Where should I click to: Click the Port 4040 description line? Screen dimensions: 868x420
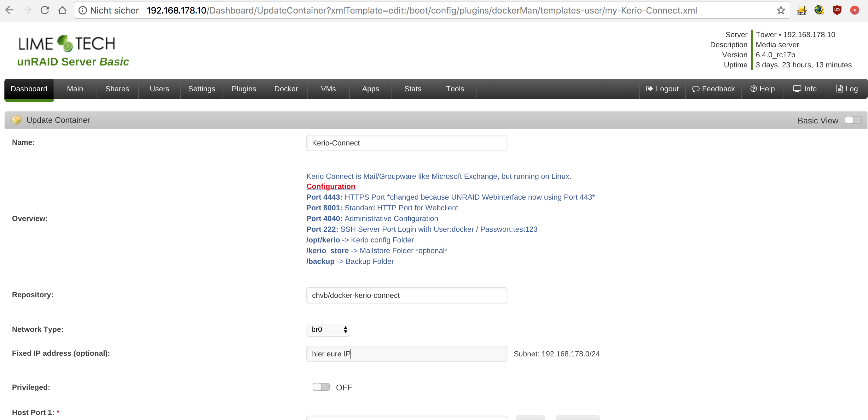tap(372, 219)
